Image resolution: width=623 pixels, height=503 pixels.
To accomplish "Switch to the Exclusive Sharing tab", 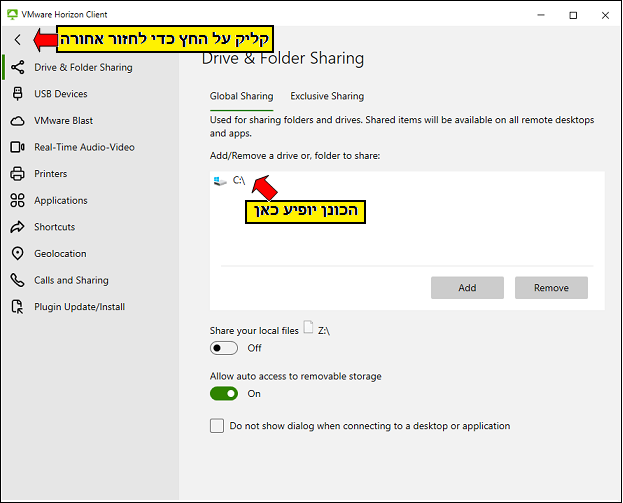I will tap(327, 96).
